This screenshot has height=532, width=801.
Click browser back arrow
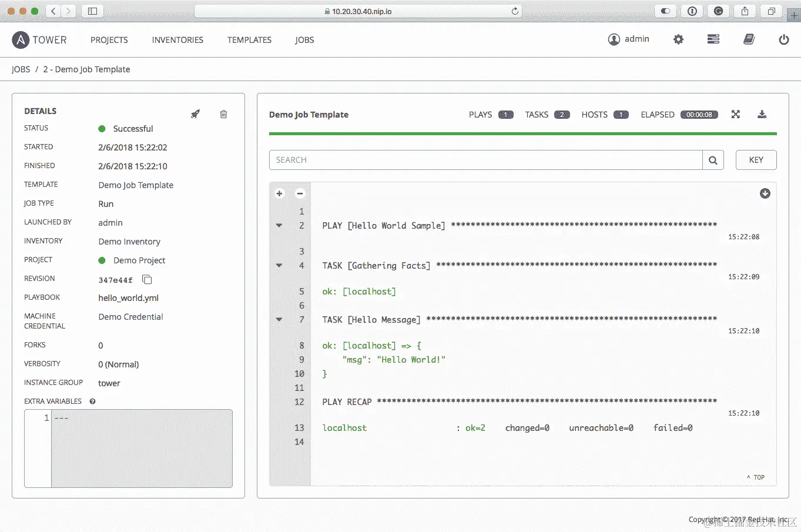53,11
